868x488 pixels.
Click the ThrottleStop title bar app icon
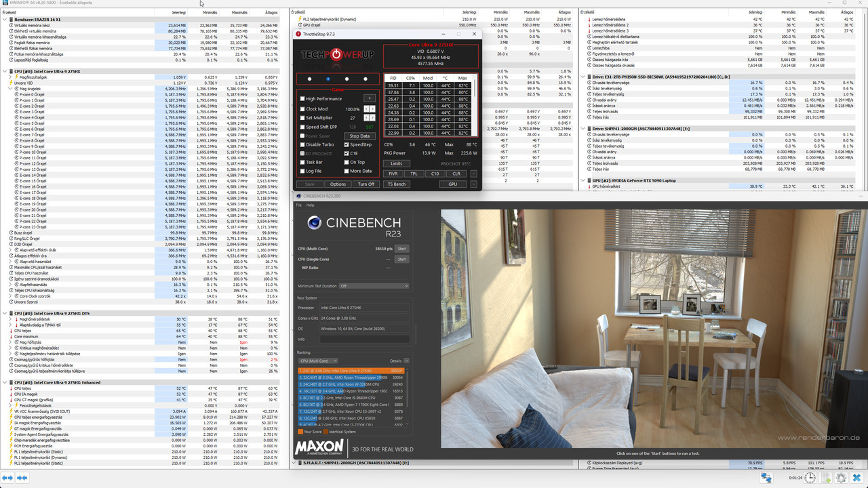point(298,34)
